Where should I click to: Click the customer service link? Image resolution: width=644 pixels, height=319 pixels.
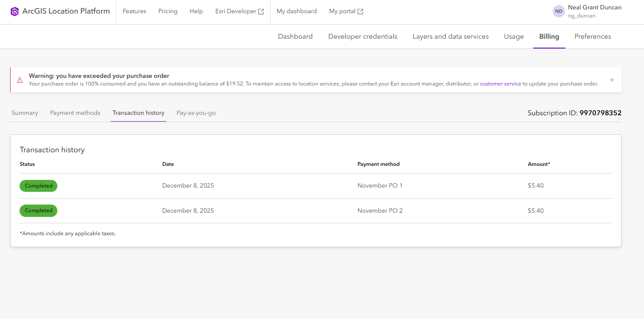pyautogui.click(x=500, y=84)
